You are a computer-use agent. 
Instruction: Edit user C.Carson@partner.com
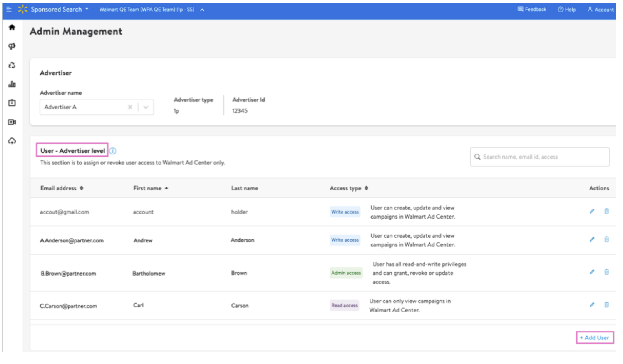pyautogui.click(x=592, y=305)
